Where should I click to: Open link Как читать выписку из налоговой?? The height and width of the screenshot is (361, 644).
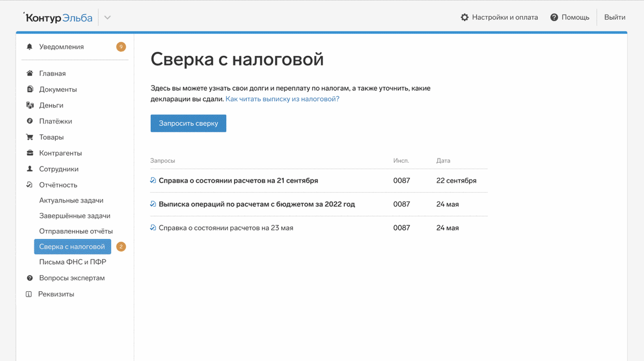tap(282, 99)
